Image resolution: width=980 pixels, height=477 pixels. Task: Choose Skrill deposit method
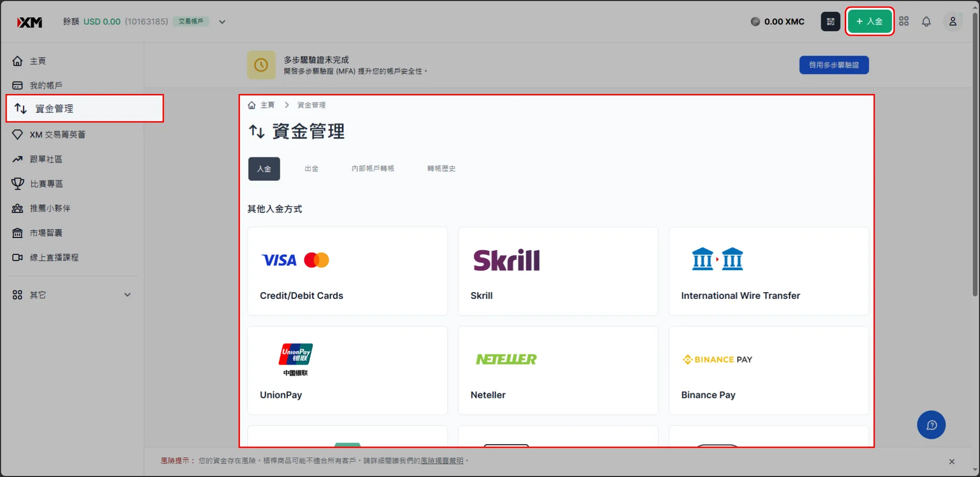point(558,271)
